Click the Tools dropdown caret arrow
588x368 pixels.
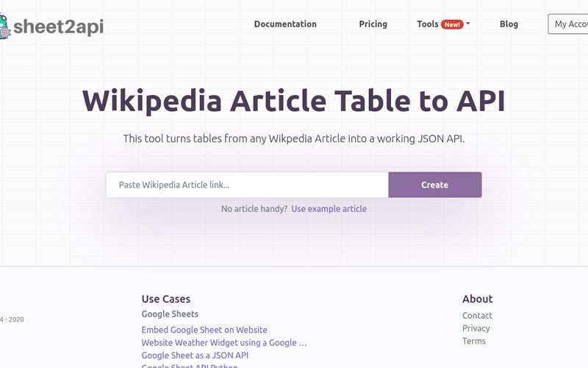point(467,24)
